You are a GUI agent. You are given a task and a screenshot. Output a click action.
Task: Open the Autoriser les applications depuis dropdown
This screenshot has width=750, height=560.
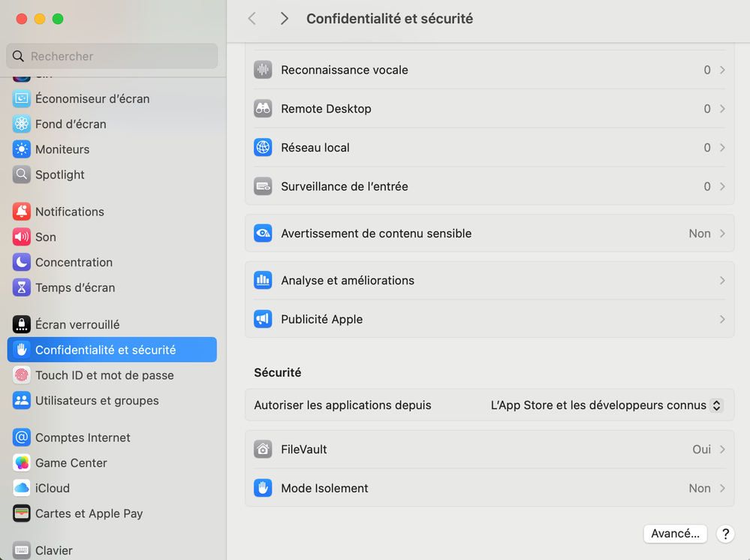pyautogui.click(x=606, y=405)
